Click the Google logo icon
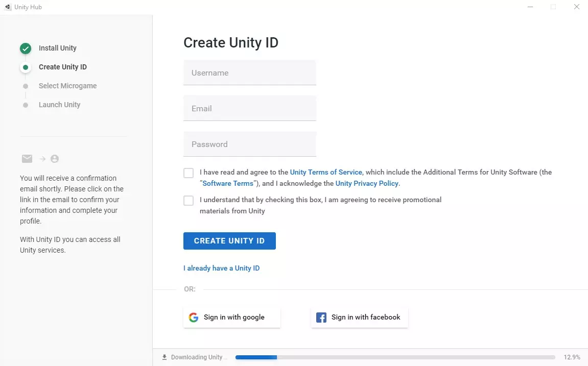This screenshot has width=588, height=366. (x=194, y=318)
